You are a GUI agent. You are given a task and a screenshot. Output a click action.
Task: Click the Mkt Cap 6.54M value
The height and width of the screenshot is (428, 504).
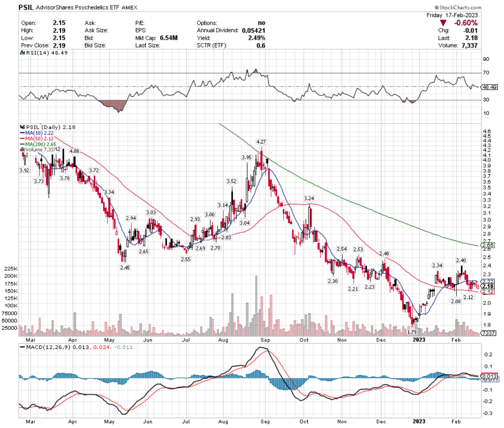[168, 38]
